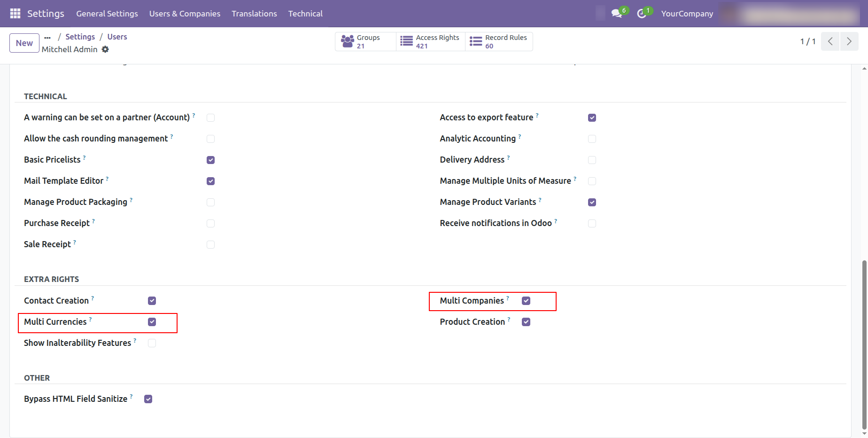Screen dimensions: 868x438
Task: Open the apps grid menu icon
Action: [x=15, y=14]
